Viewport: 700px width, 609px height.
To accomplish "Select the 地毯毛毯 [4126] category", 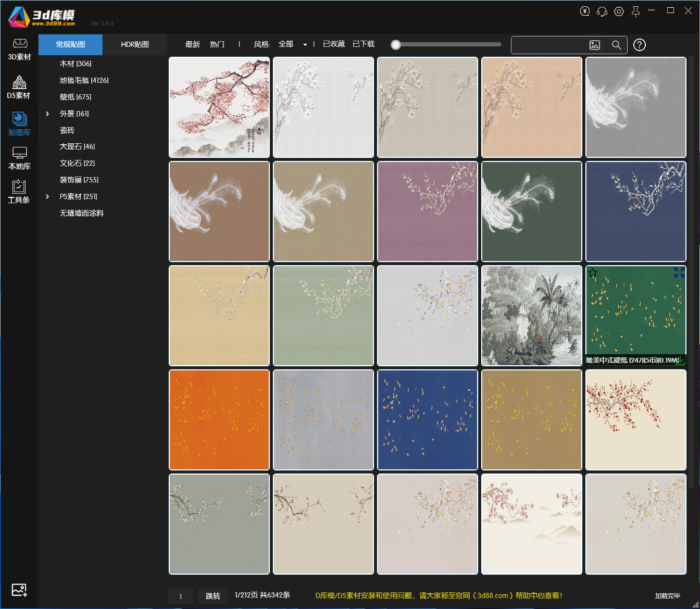I will pyautogui.click(x=84, y=80).
